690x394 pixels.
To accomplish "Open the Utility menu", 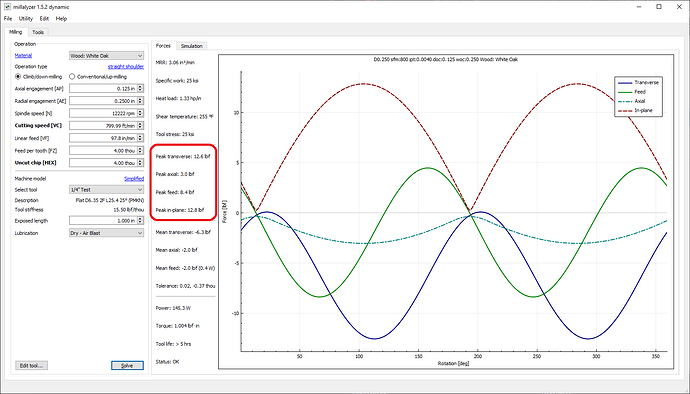I will tap(26, 18).
